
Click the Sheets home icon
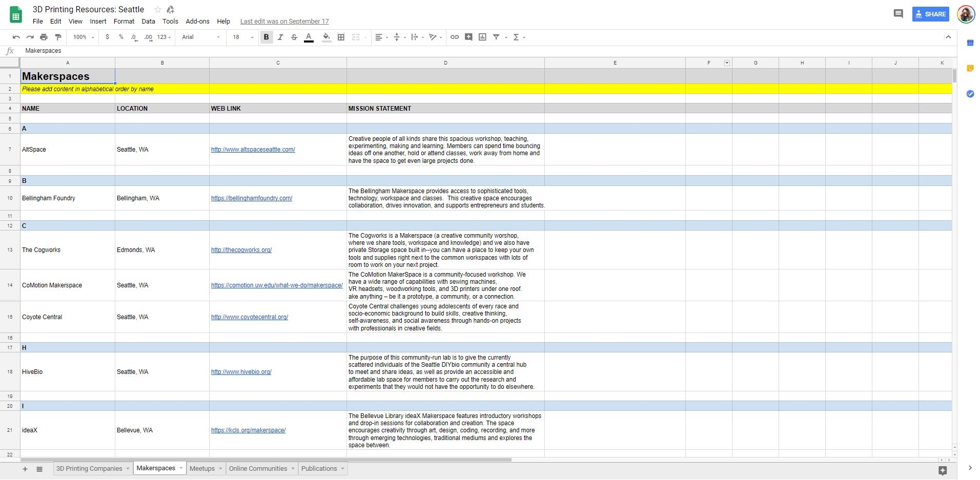[16, 14]
